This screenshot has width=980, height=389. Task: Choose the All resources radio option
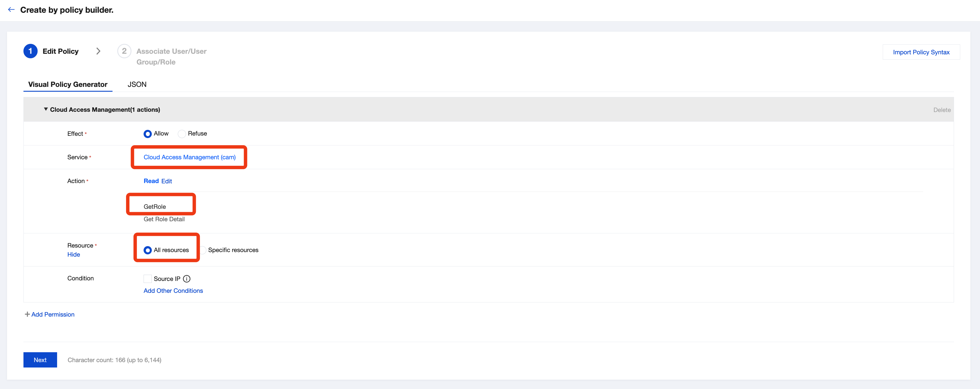coord(148,250)
